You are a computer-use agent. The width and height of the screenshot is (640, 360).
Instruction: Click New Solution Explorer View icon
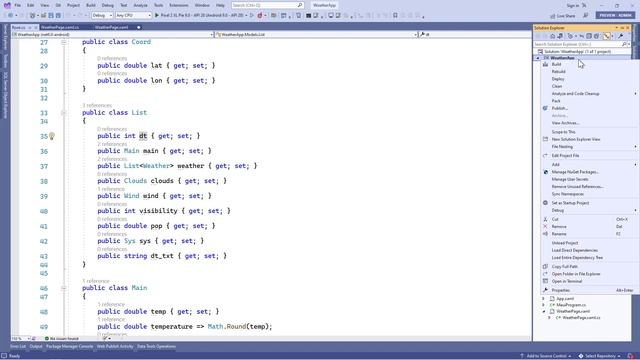pos(545,139)
